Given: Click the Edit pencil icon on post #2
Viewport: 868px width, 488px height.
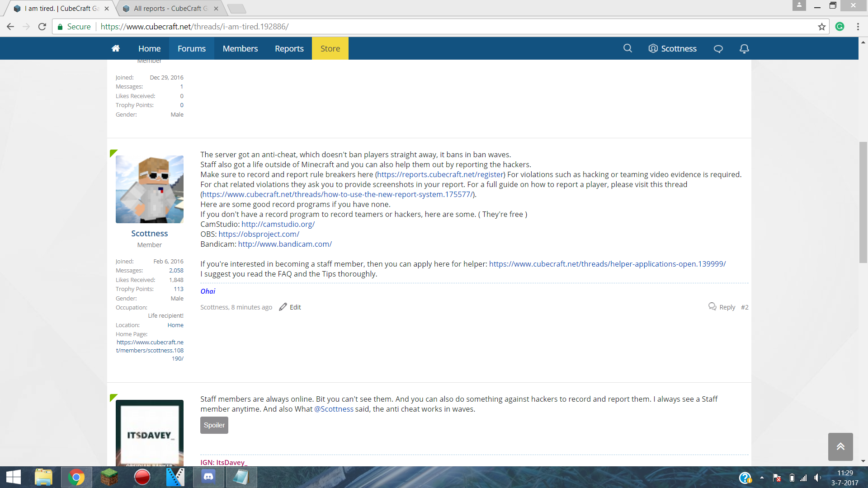Looking at the screenshot, I should (283, 307).
